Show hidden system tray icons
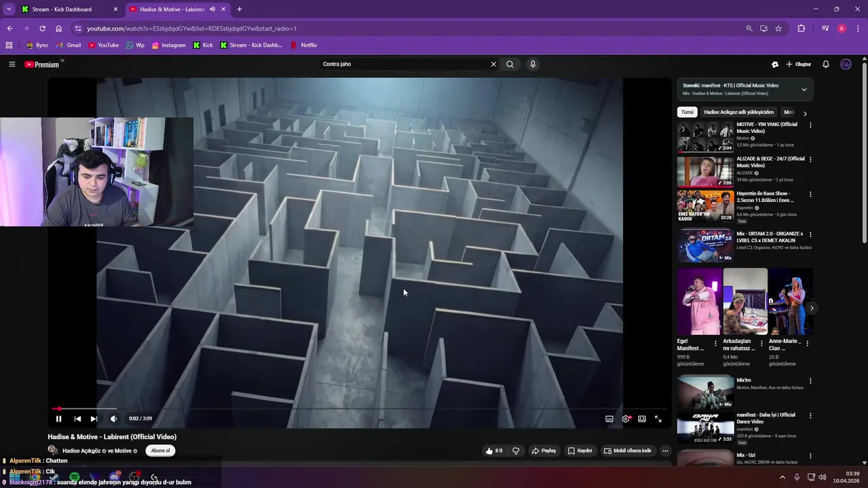This screenshot has width=868, height=488. pos(783,477)
